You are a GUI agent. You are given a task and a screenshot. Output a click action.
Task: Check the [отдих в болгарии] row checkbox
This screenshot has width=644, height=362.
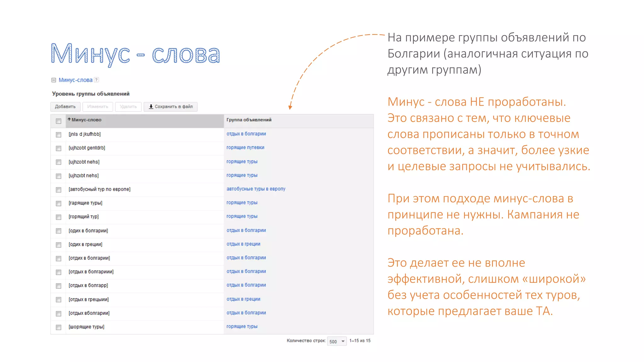pyautogui.click(x=58, y=258)
